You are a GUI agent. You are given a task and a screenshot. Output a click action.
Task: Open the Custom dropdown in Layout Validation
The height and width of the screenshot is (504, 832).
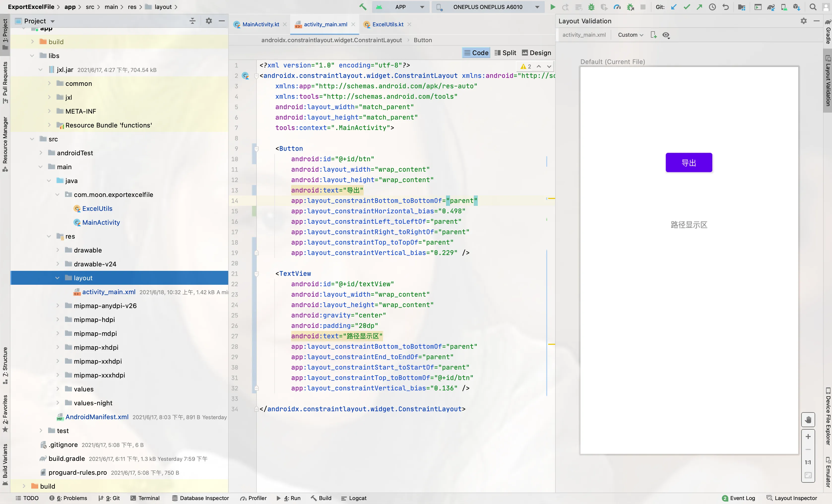[x=630, y=35]
